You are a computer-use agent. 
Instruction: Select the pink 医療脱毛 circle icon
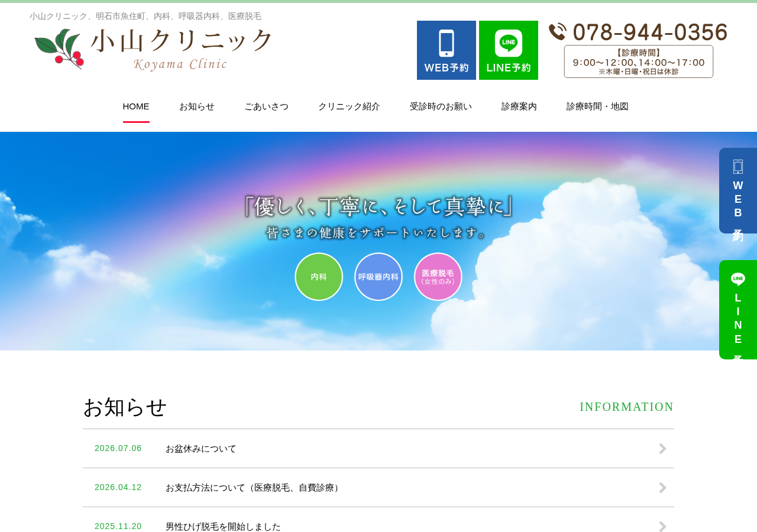click(x=438, y=277)
